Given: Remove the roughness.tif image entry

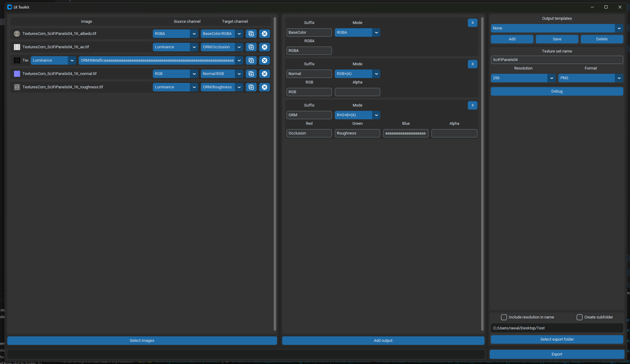Looking at the screenshot, I should pyautogui.click(x=264, y=87).
